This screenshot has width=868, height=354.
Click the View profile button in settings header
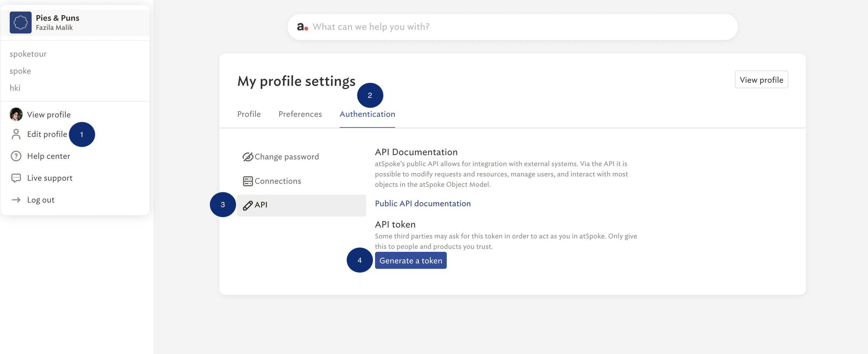coord(761,80)
